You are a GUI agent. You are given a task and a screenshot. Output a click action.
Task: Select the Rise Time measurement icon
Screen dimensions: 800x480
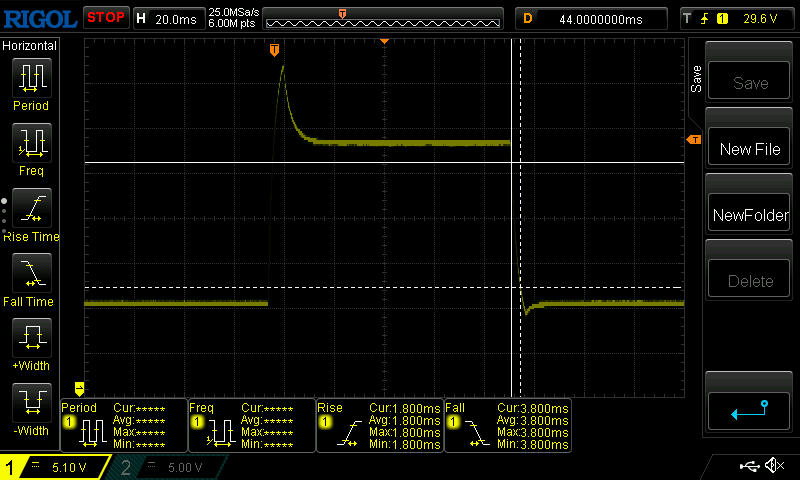(32, 208)
